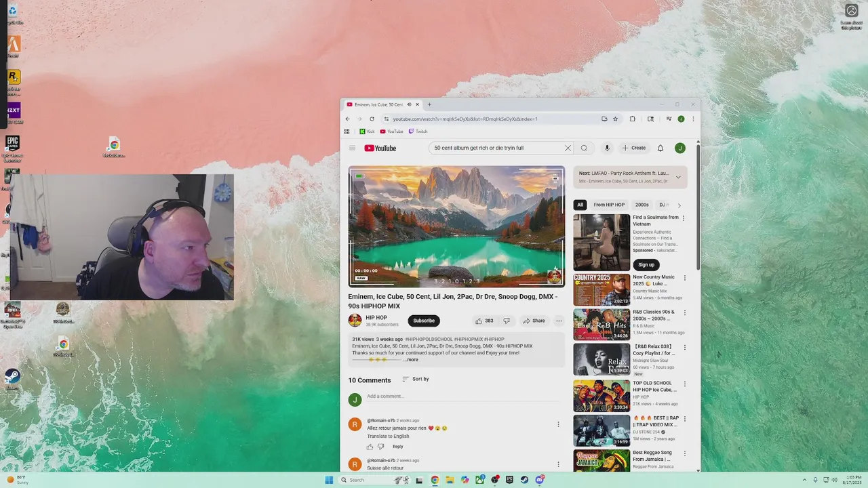Go to the YouTube home logo

[380, 148]
